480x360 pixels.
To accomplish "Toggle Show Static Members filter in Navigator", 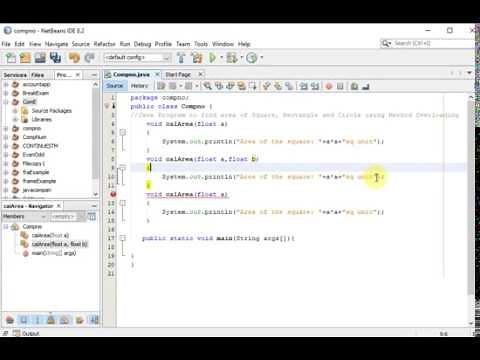I will coord(37,320).
